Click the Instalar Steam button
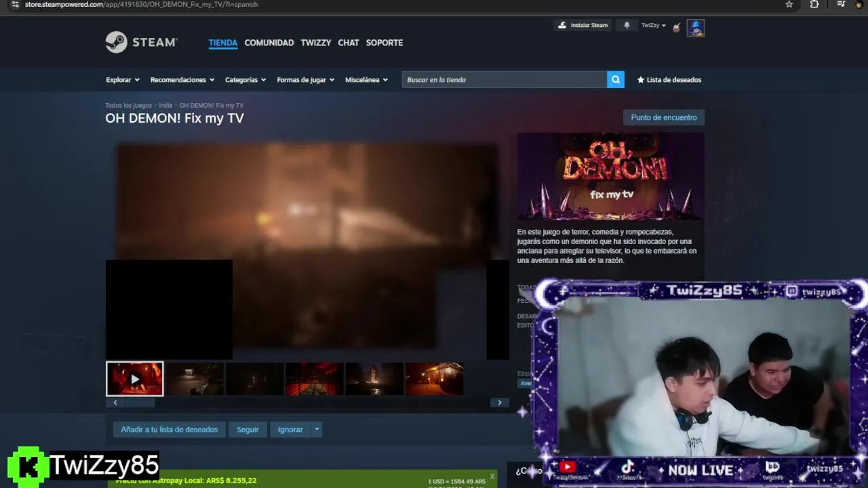Screen dimensions: 868x488 pos(583,25)
